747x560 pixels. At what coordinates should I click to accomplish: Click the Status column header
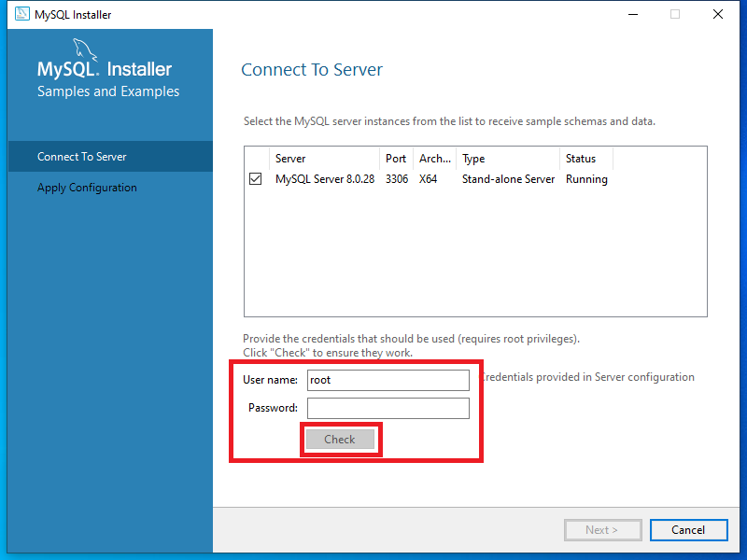coord(586,159)
